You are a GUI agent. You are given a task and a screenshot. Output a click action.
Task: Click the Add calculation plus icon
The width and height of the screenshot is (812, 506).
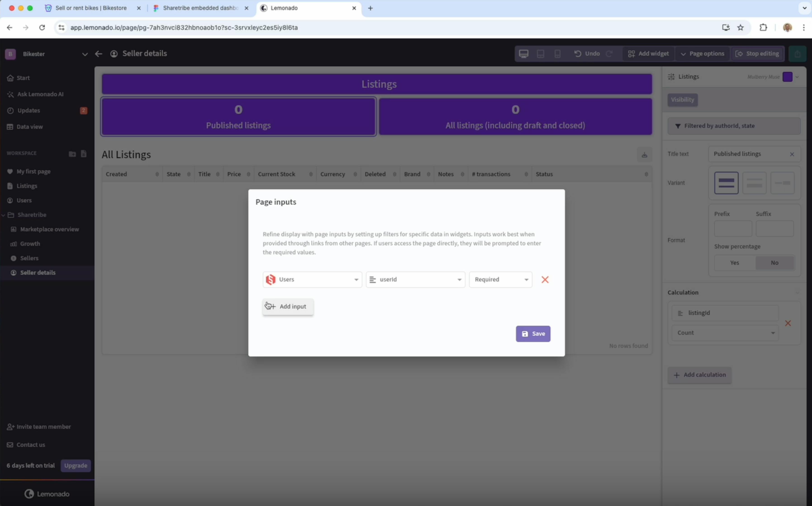pyautogui.click(x=677, y=375)
